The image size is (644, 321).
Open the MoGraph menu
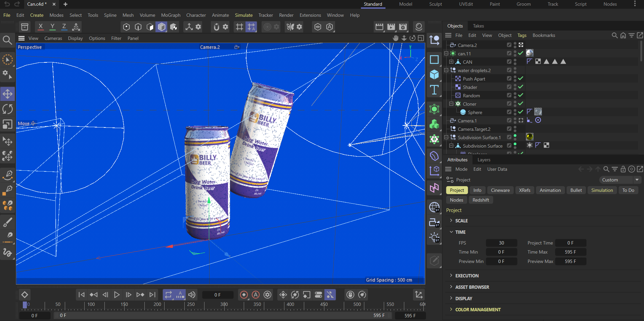point(171,15)
